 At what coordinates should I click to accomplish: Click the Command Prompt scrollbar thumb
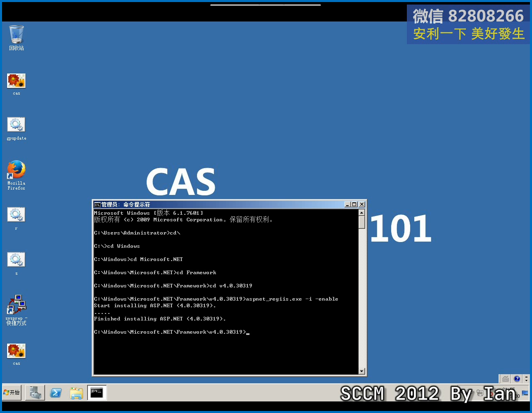click(362, 222)
